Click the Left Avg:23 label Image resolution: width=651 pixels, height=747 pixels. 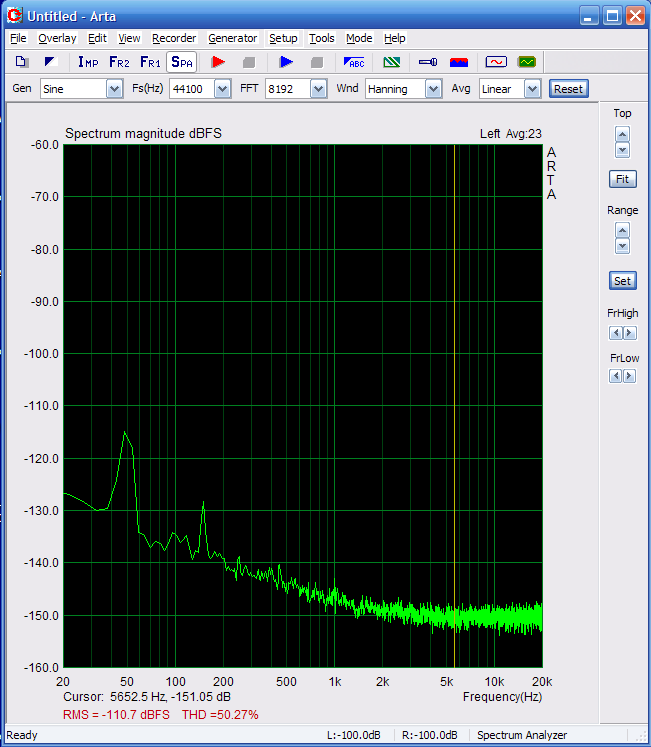pos(511,134)
